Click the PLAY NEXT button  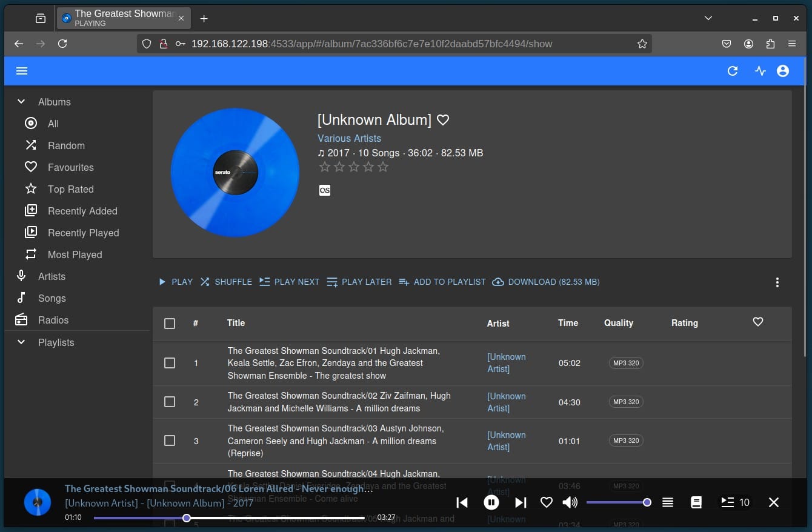pos(290,282)
